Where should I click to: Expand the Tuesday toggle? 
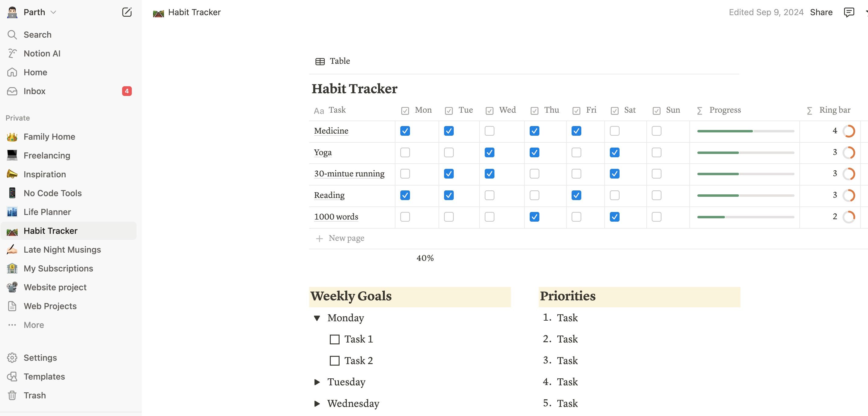pos(317,382)
